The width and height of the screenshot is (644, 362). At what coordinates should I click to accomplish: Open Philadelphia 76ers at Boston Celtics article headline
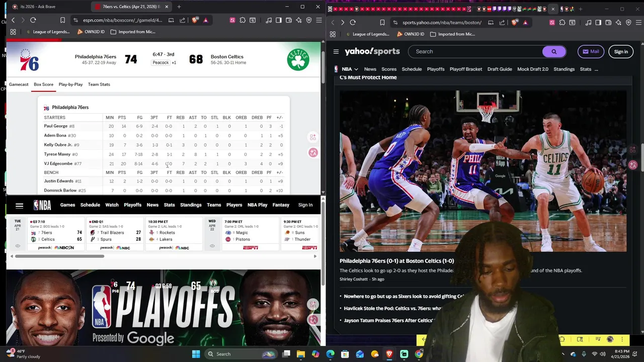click(x=396, y=261)
